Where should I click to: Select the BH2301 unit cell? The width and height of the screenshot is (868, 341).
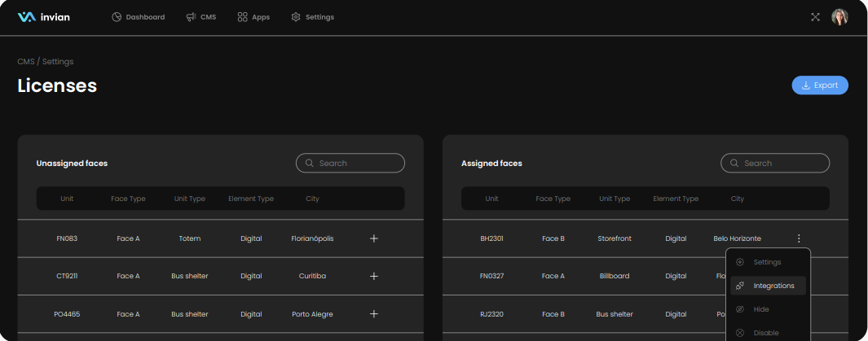click(491, 238)
